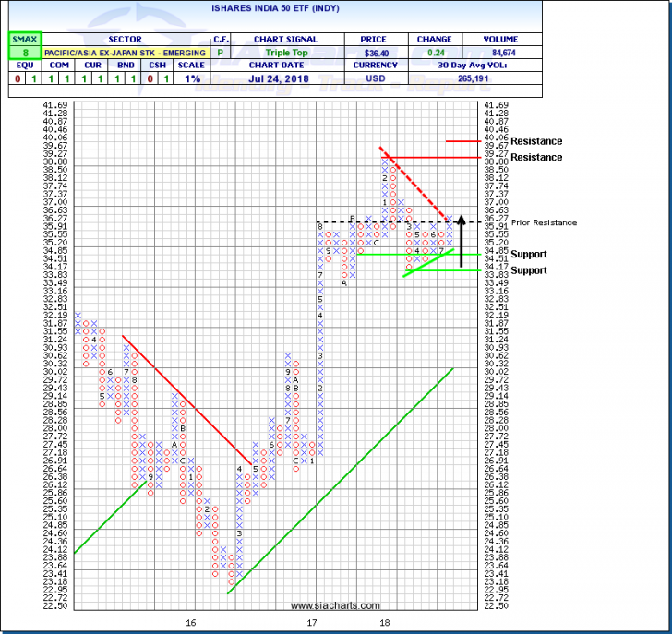Click the 0.24 change value

(x=434, y=54)
